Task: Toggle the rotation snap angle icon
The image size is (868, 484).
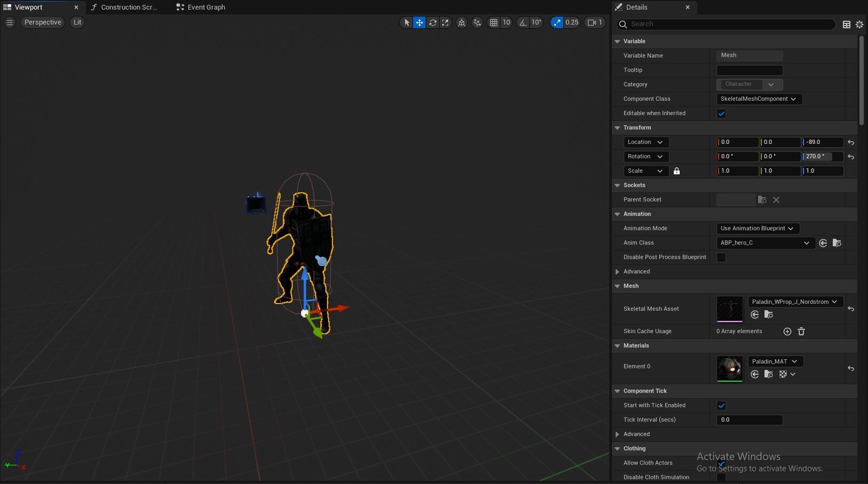Action: [523, 22]
